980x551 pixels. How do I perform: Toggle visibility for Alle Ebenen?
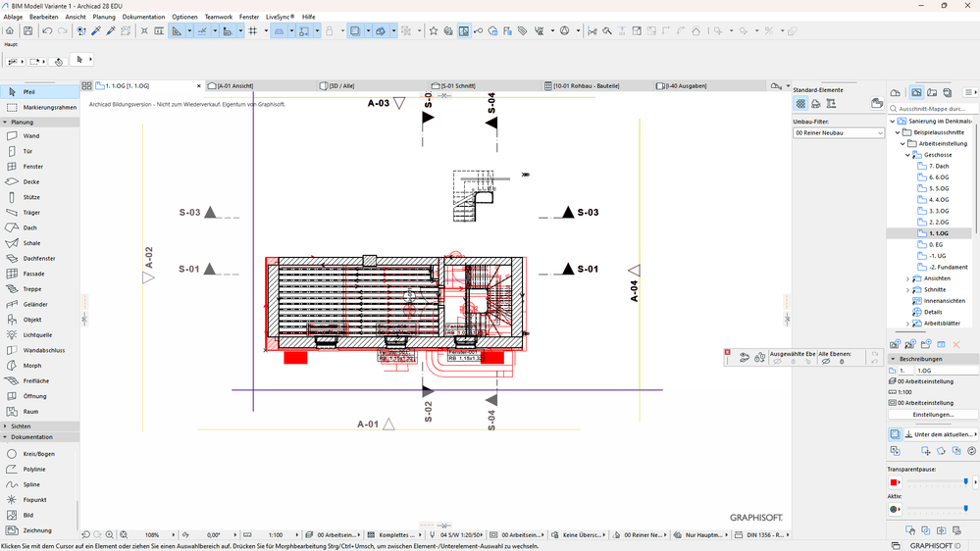tap(826, 362)
